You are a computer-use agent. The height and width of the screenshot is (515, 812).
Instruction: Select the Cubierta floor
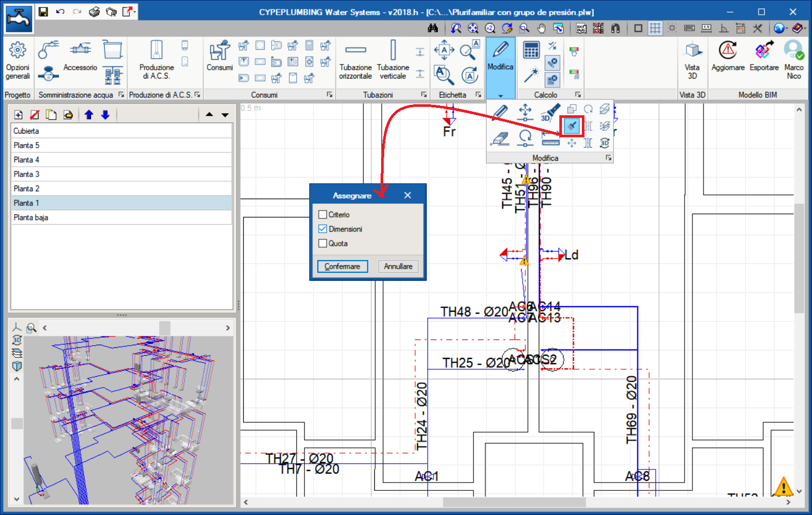click(122, 131)
